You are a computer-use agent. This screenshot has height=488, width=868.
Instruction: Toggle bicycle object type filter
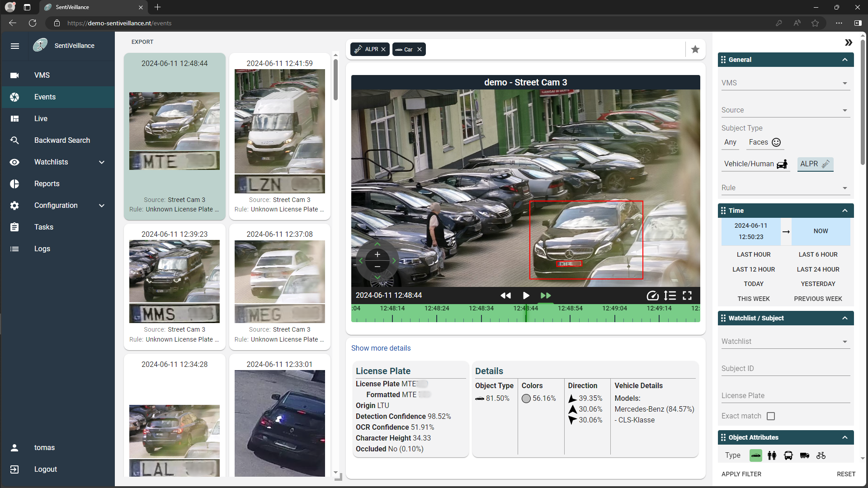821,455
